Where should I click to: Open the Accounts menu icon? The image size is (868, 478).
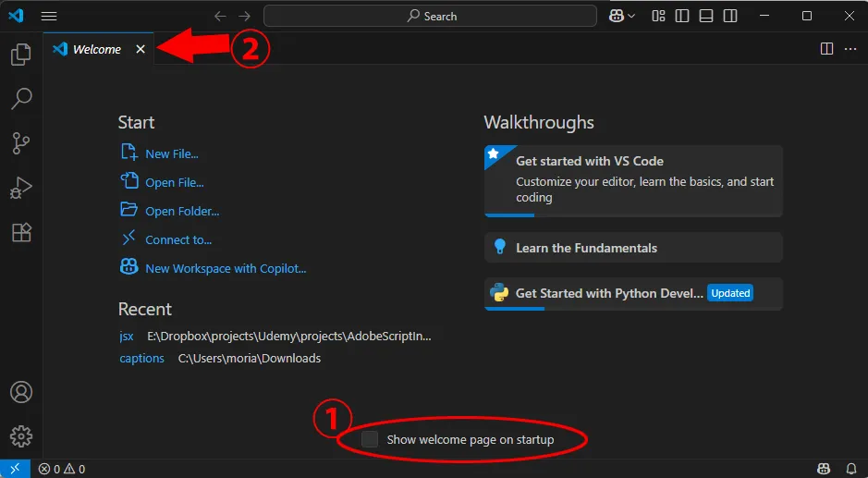(21, 392)
